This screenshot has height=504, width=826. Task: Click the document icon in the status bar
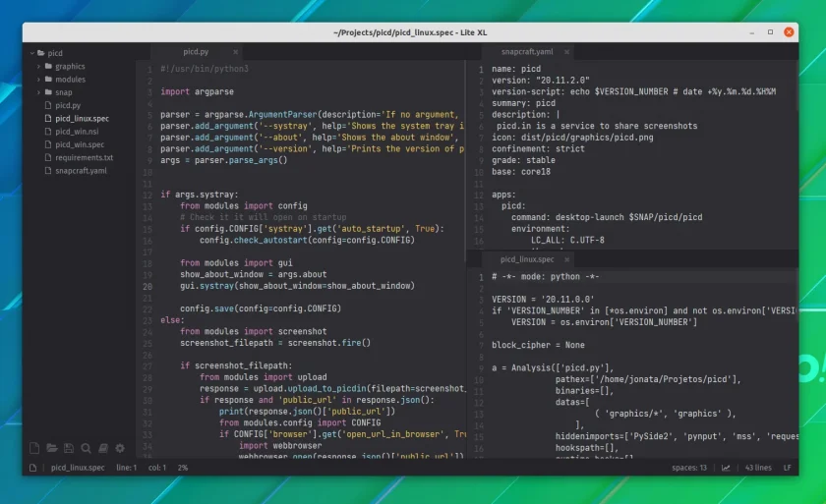32,468
